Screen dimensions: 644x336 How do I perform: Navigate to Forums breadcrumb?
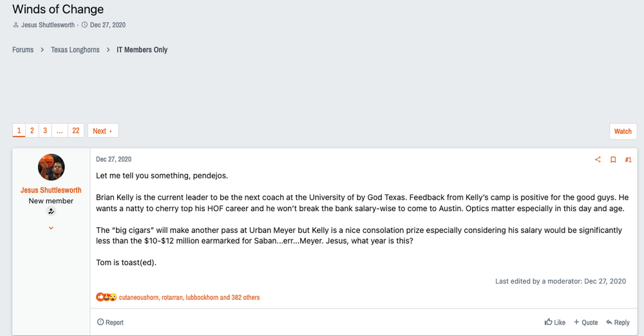23,50
